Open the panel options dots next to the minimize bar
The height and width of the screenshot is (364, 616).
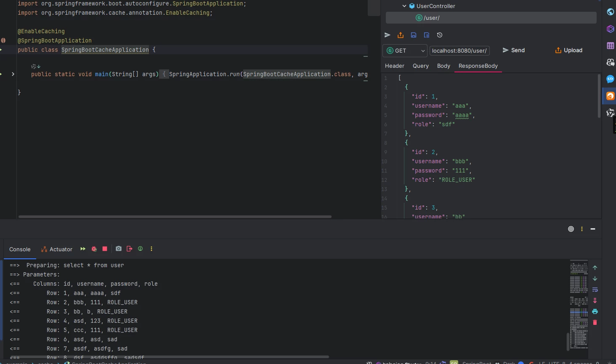582,229
